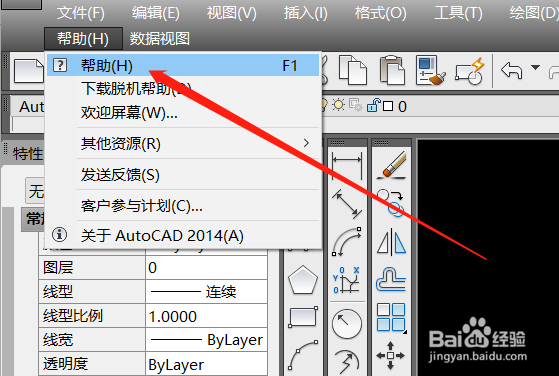Select the Offset tool
The image size is (559, 376).
[391, 280]
